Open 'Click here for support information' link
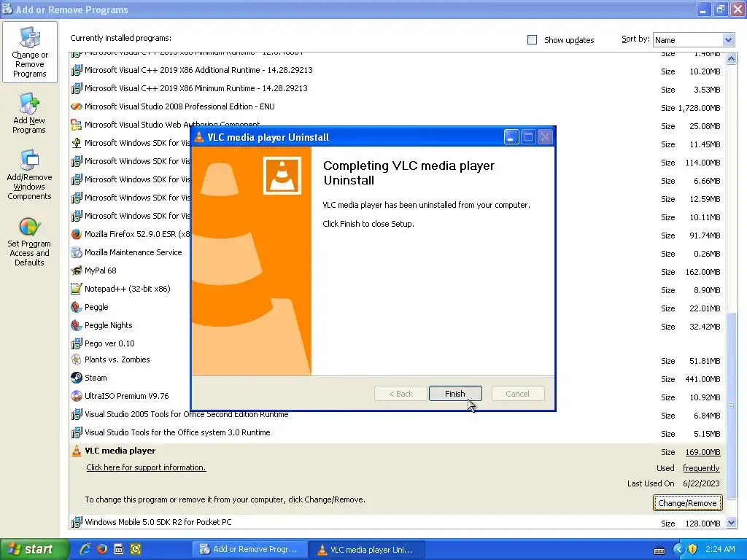The height and width of the screenshot is (560, 747). [x=146, y=467]
